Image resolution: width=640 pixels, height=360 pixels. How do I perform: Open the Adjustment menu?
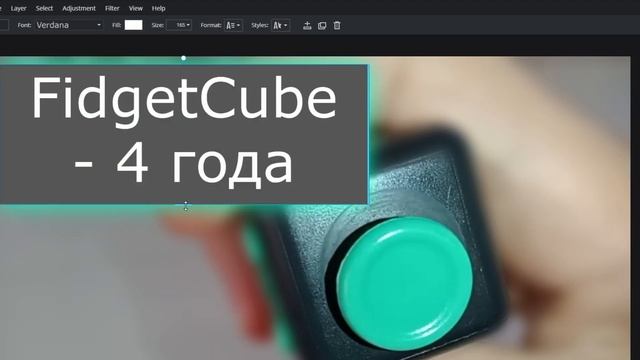point(79,8)
